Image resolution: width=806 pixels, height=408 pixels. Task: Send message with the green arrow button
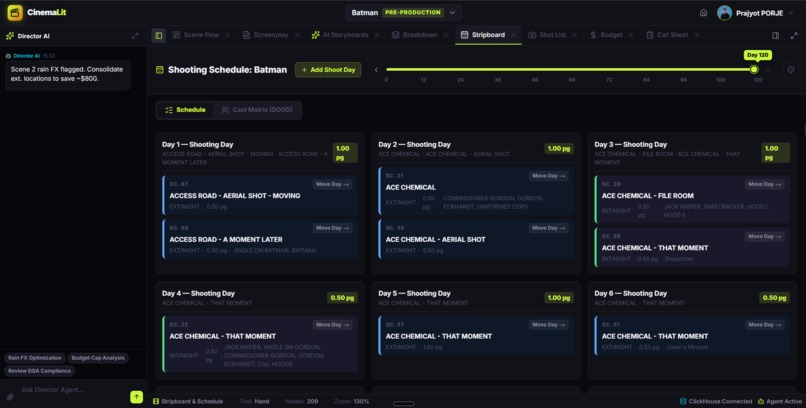[x=136, y=397]
